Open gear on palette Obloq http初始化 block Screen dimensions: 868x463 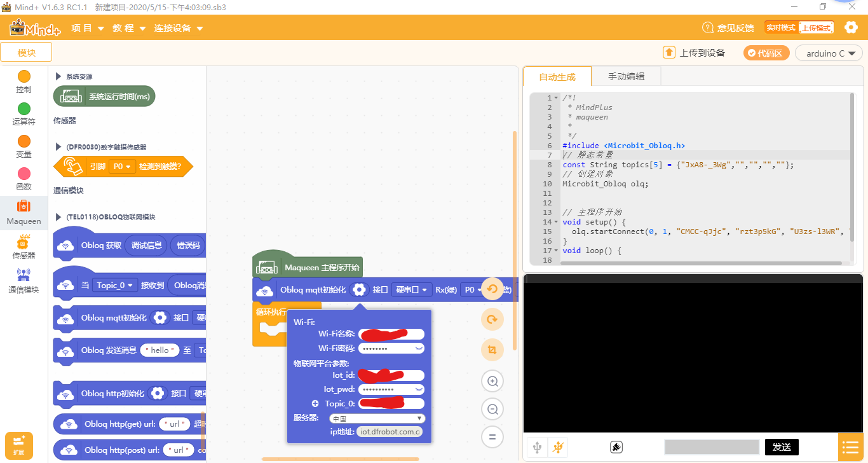coord(157,393)
